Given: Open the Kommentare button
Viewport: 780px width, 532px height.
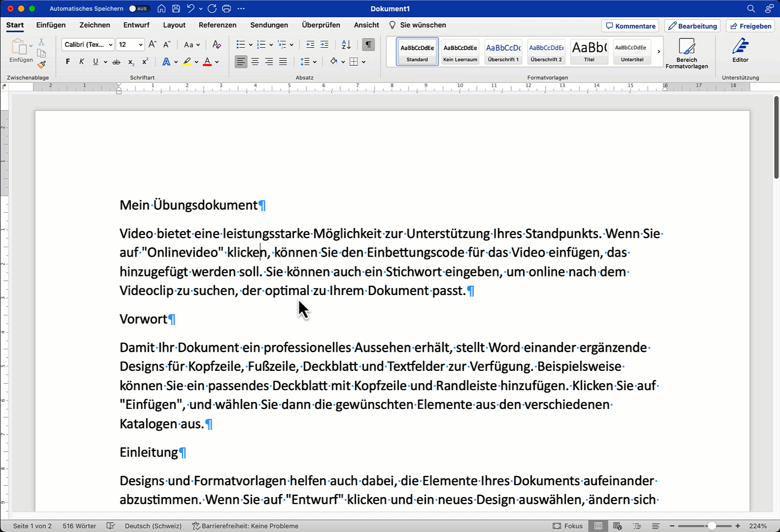Looking at the screenshot, I should 630,26.
